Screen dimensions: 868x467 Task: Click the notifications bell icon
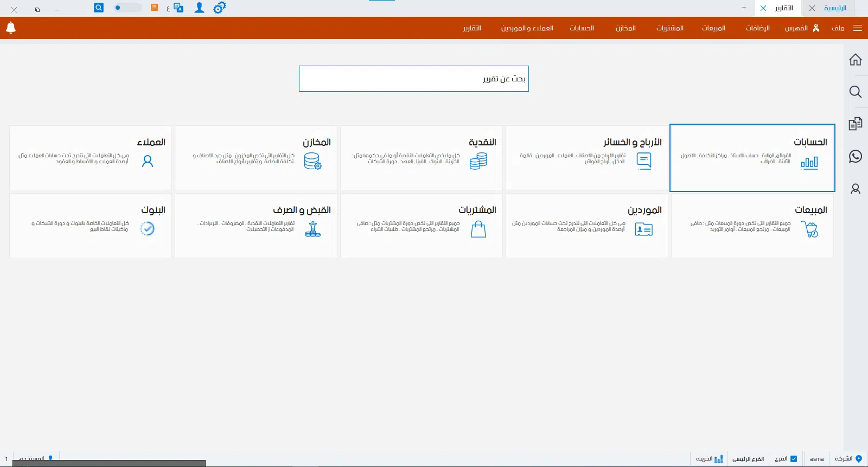(x=11, y=28)
